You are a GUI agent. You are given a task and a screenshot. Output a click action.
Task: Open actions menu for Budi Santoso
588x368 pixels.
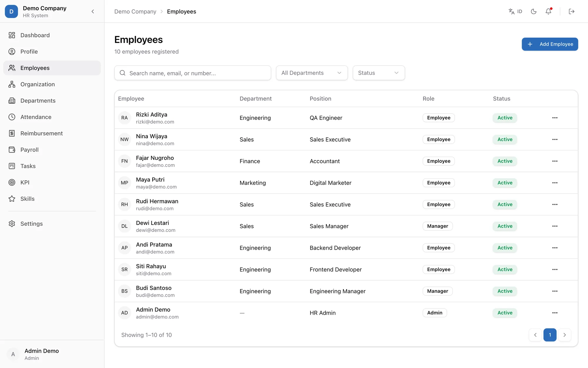[555, 291]
